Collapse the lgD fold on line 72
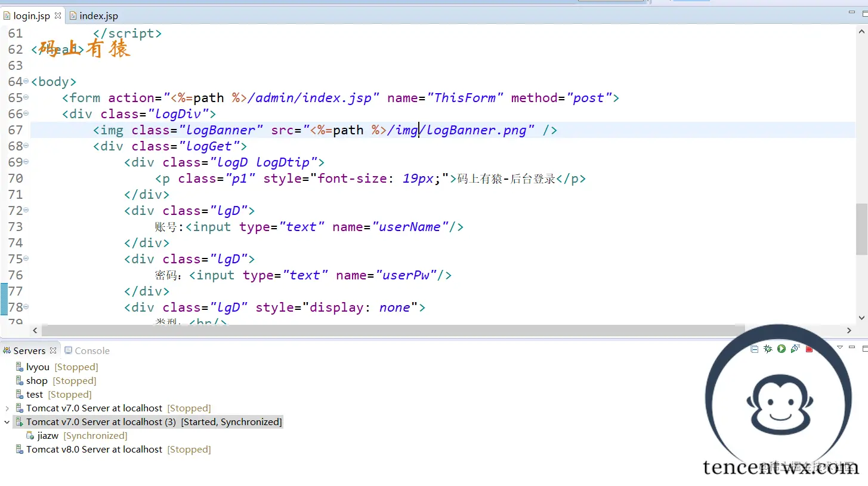 26,210
